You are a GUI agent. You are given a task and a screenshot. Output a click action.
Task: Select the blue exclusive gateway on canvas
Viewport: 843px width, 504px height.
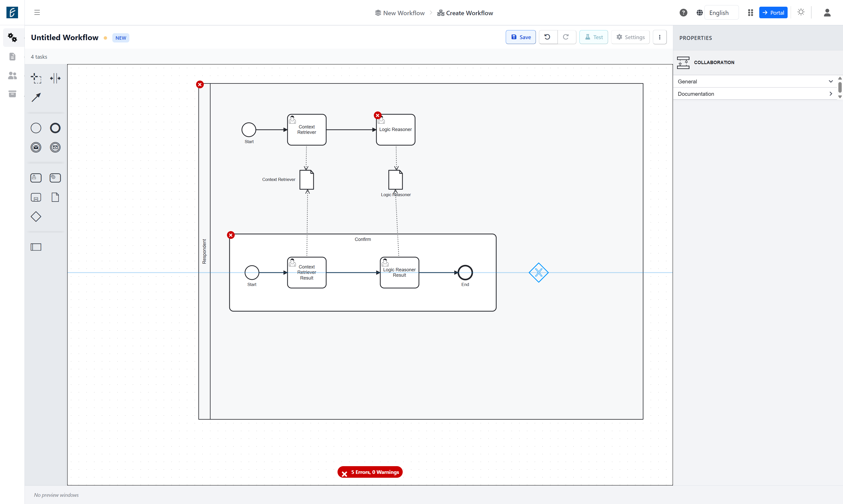539,272
